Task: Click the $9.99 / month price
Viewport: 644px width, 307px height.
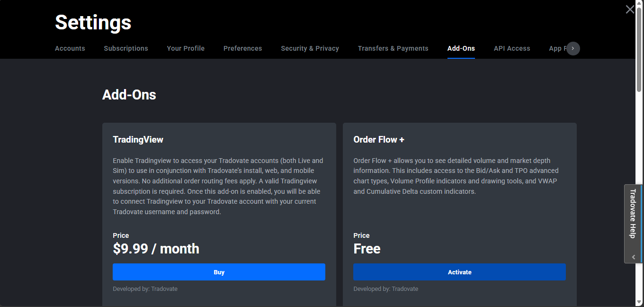Action: (156, 248)
